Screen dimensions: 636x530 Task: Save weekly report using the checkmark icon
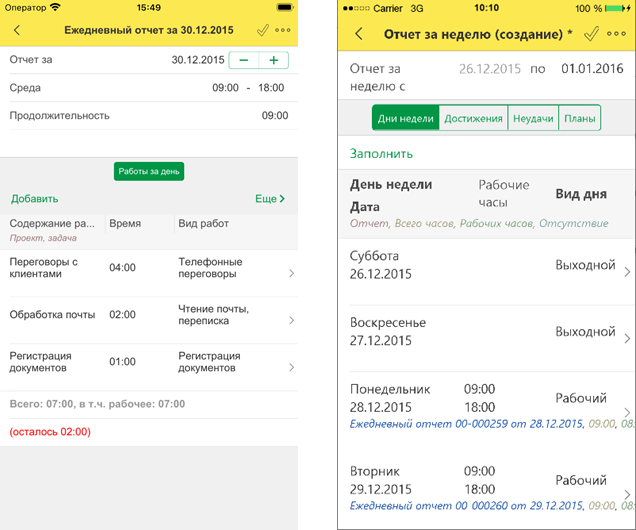point(591,34)
